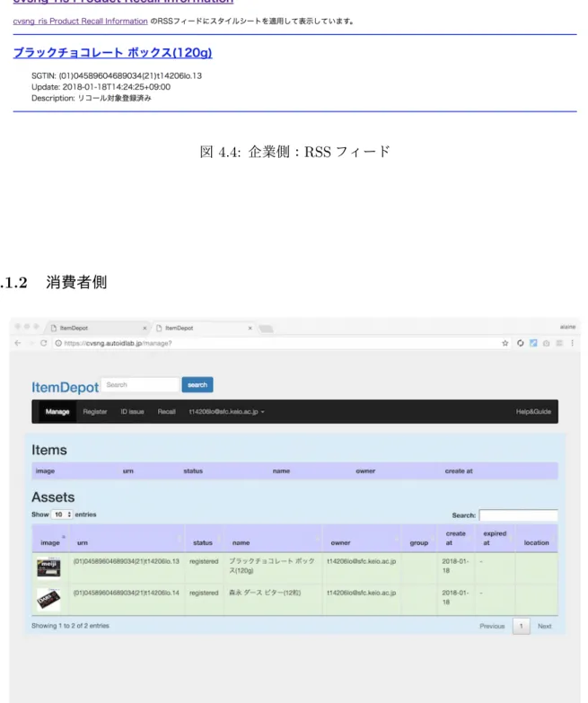Viewport: 588px width, 703px height.
Task: Click the blue search button
Action: (x=197, y=384)
